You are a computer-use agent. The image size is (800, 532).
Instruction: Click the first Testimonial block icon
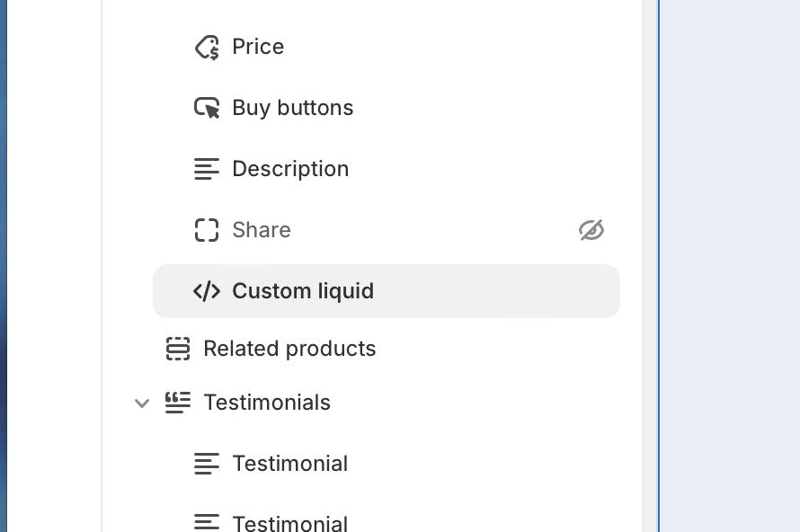click(x=207, y=464)
